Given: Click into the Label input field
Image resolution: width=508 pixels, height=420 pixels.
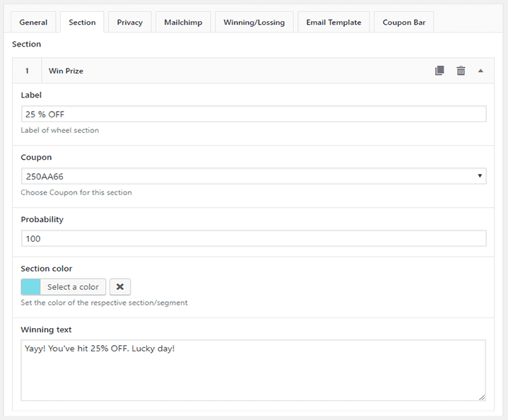Looking at the screenshot, I should pyautogui.click(x=253, y=115).
